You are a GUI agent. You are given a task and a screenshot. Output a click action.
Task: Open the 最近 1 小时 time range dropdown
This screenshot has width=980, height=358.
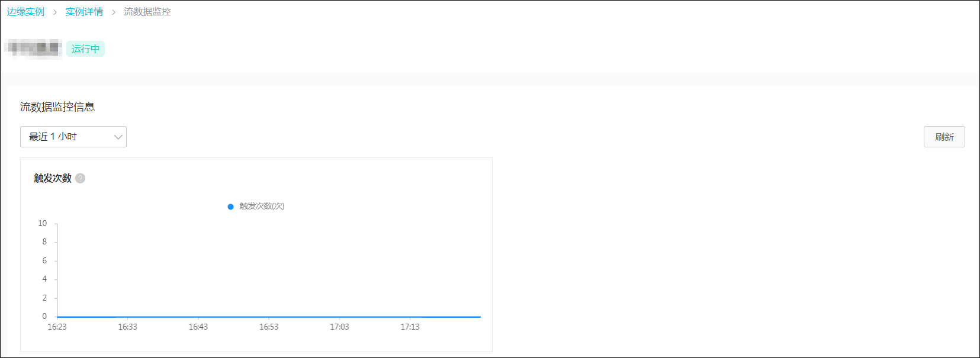pyautogui.click(x=73, y=137)
